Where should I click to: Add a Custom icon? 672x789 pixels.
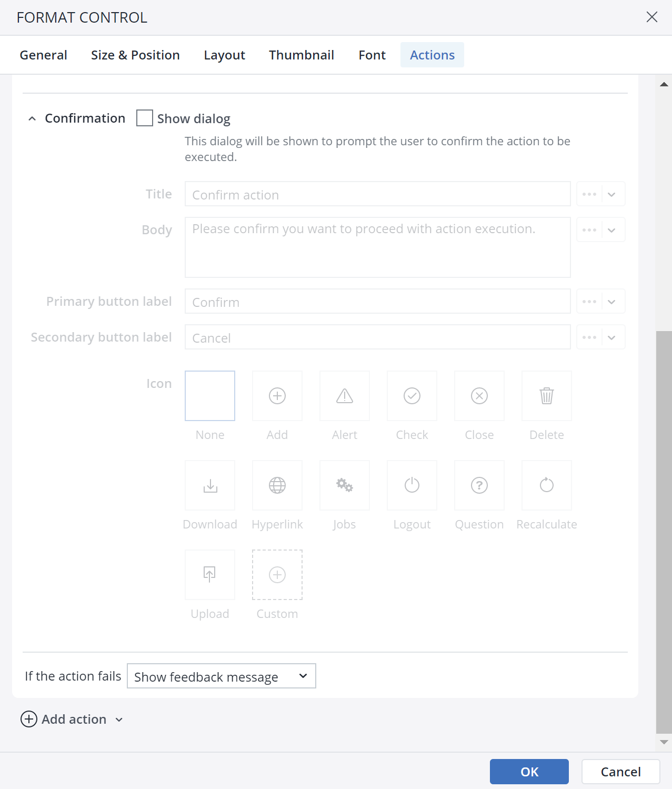pos(277,575)
